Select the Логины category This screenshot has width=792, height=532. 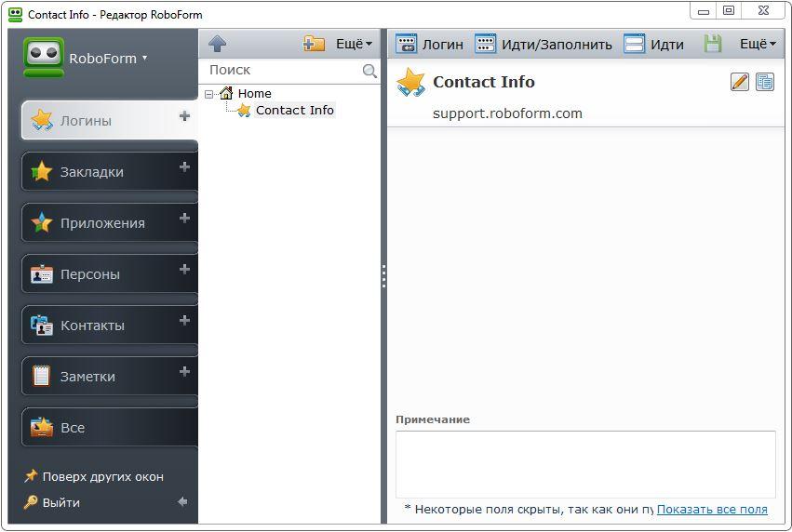[x=110, y=120]
